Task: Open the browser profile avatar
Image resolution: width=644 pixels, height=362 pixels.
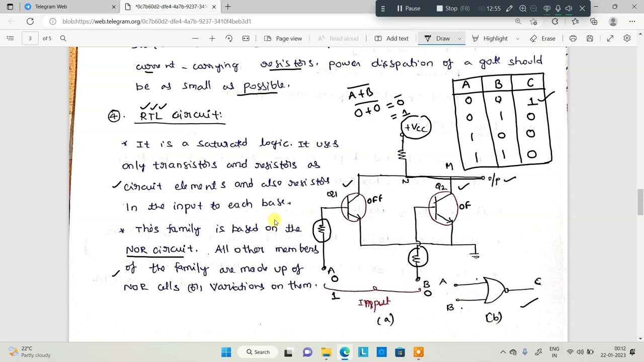Action: pyautogui.click(x=613, y=21)
